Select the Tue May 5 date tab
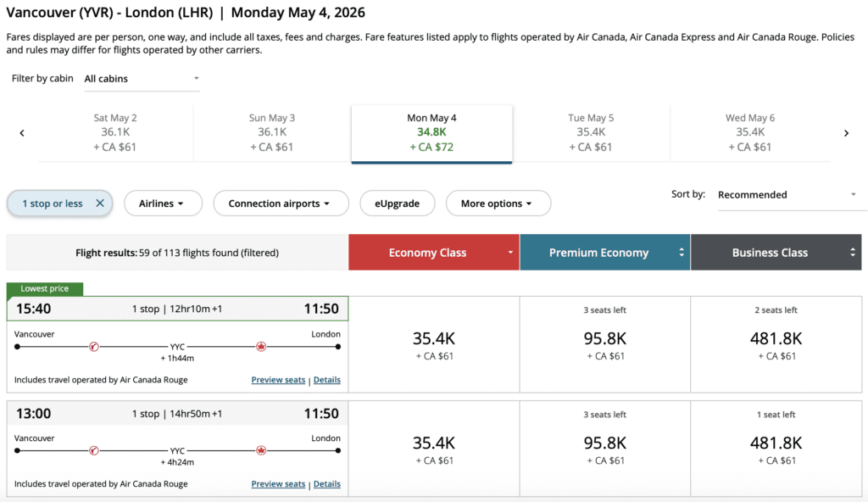 [x=591, y=132]
